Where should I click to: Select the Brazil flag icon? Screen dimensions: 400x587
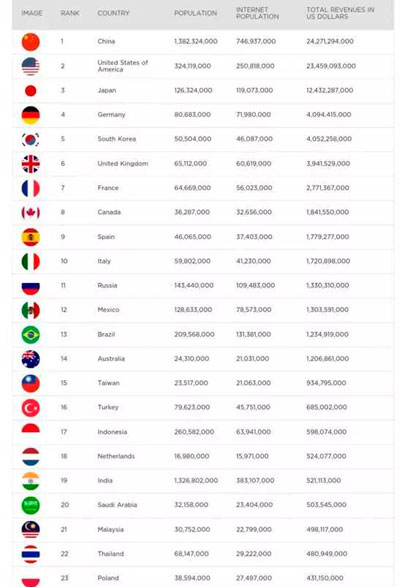[30, 335]
